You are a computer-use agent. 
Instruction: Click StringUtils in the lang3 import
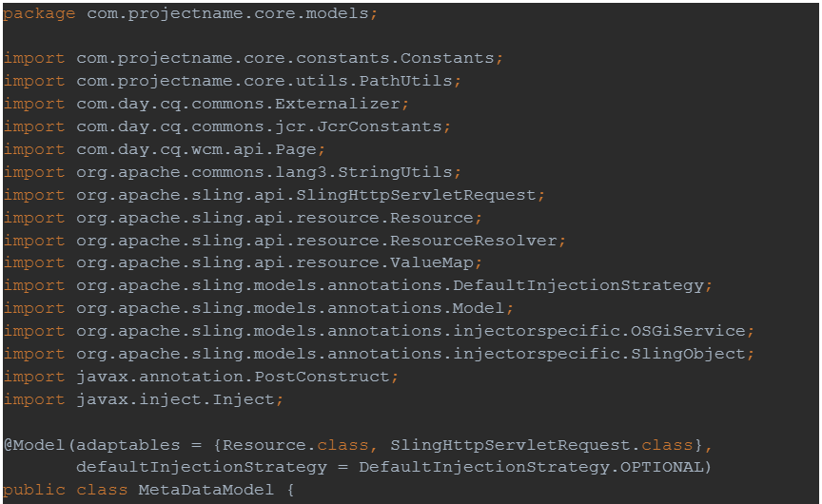point(395,172)
